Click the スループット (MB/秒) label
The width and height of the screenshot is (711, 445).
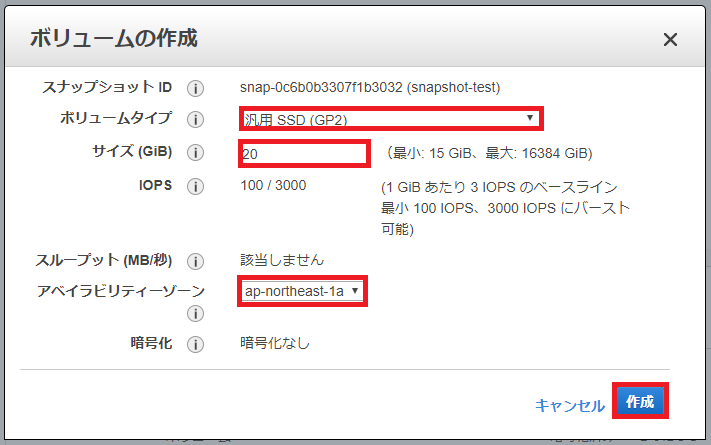click(x=104, y=260)
